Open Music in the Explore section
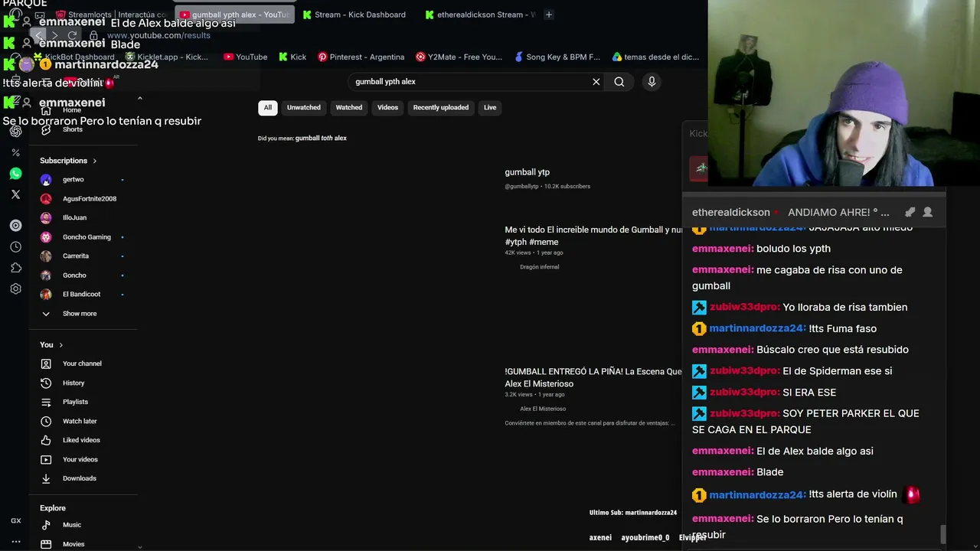 click(x=72, y=525)
